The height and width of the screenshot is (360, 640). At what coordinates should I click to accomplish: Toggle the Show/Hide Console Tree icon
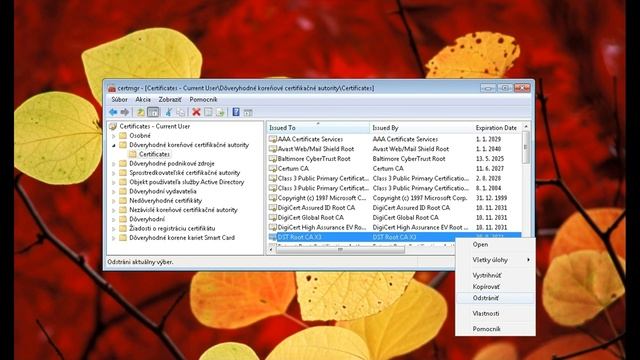click(153, 112)
